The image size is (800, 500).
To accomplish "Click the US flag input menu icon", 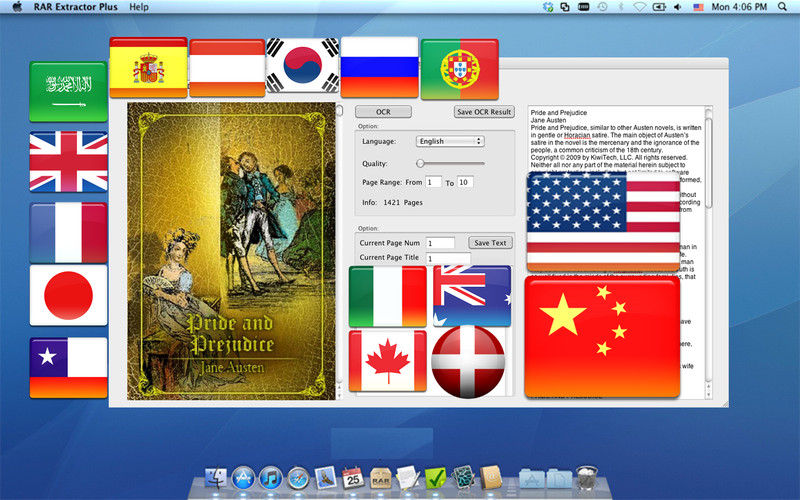I will coord(698,7).
